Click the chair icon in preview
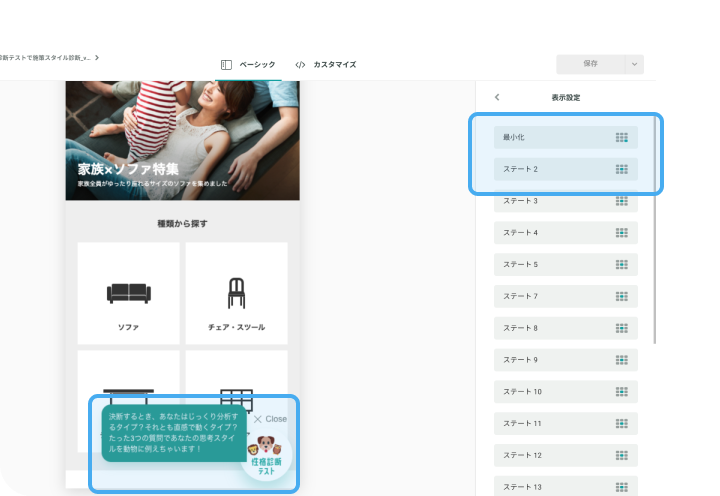Screen dimensions: 720x496 click(236, 293)
